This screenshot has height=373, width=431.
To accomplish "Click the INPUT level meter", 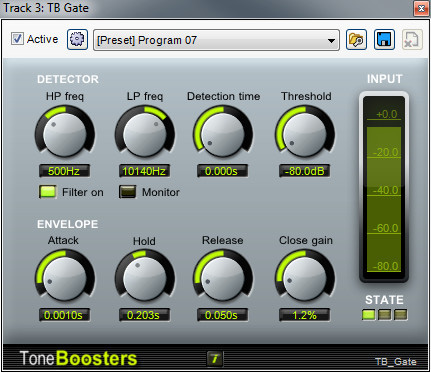I will pyautogui.click(x=384, y=187).
